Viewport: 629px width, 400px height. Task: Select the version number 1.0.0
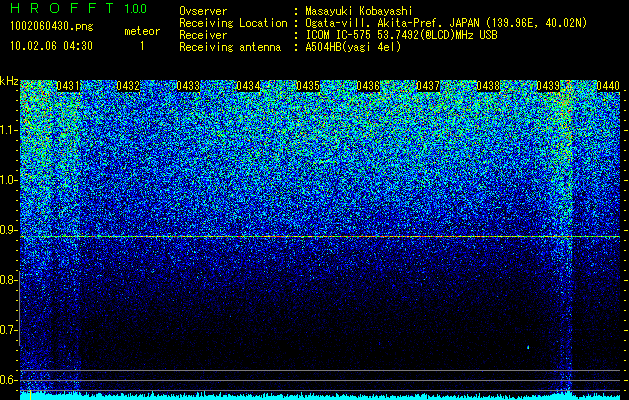coord(136,8)
